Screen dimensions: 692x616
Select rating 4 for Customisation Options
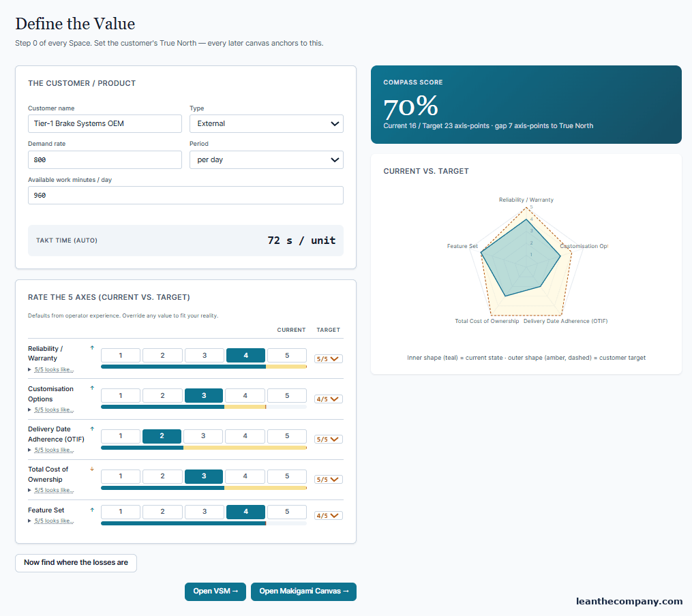245,395
